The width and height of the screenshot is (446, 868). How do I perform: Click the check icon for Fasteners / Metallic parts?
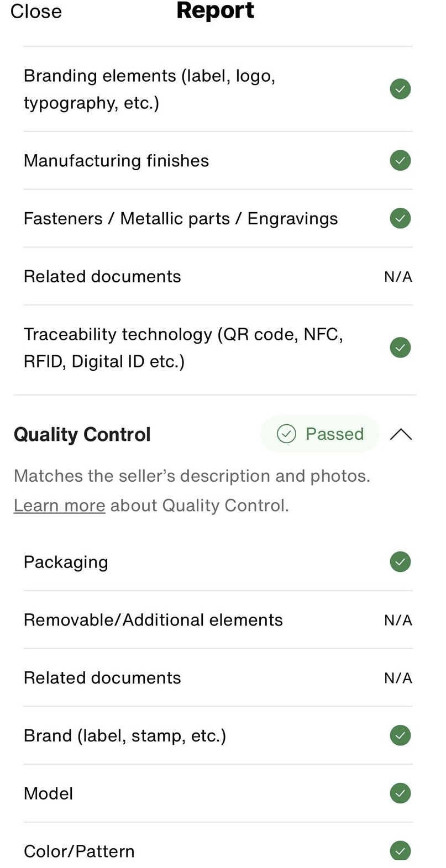(x=400, y=218)
